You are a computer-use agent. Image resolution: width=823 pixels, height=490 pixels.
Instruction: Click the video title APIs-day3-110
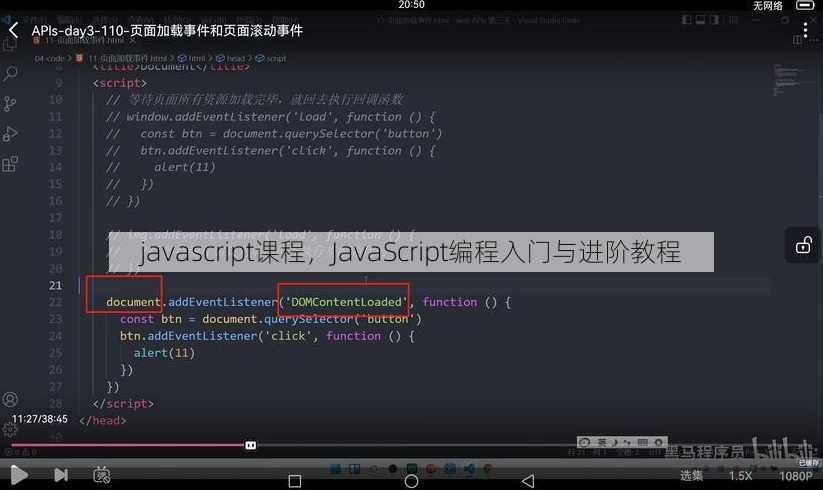coord(167,30)
